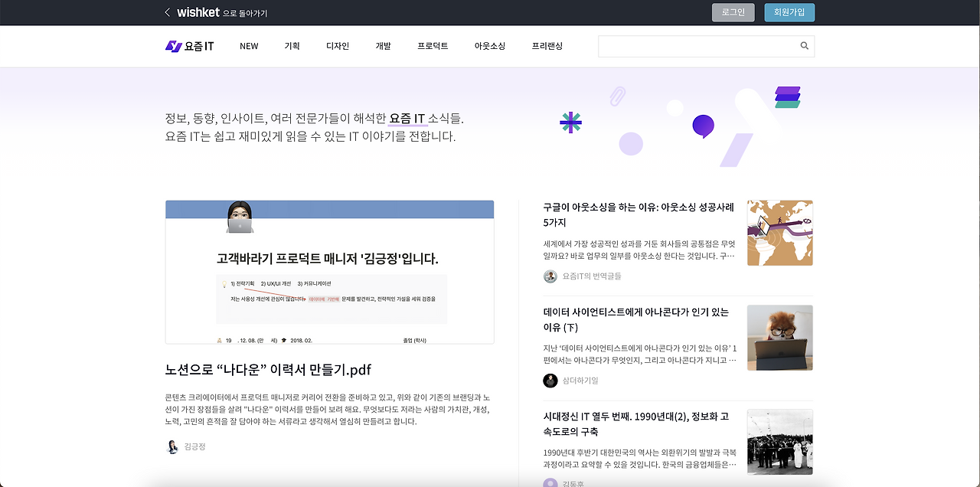Open the 개발 section
The image size is (980, 487).
click(383, 46)
